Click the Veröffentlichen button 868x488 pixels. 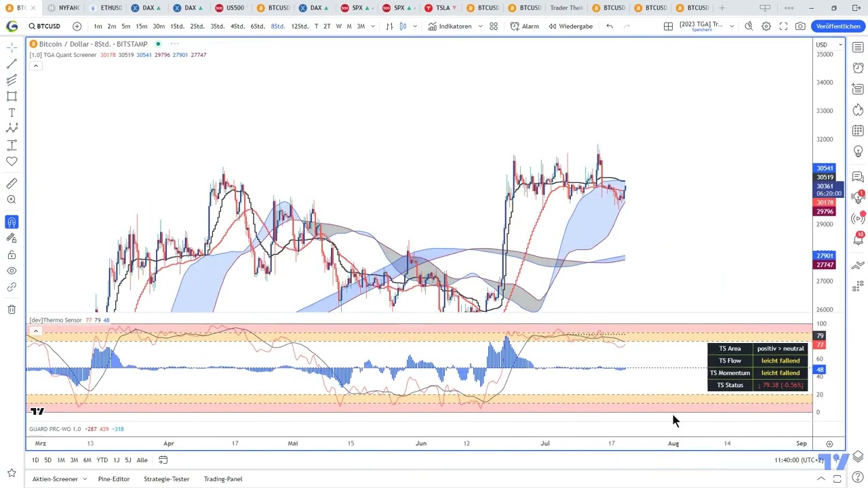coord(838,26)
